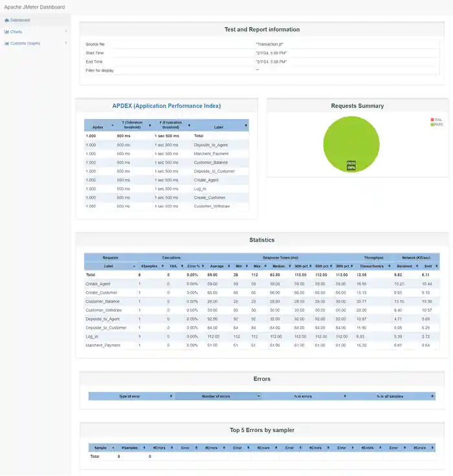Image resolution: width=453 pixels, height=476 pixels.
Task: Select Create_Customer row in Statistics table
Action: point(262,292)
